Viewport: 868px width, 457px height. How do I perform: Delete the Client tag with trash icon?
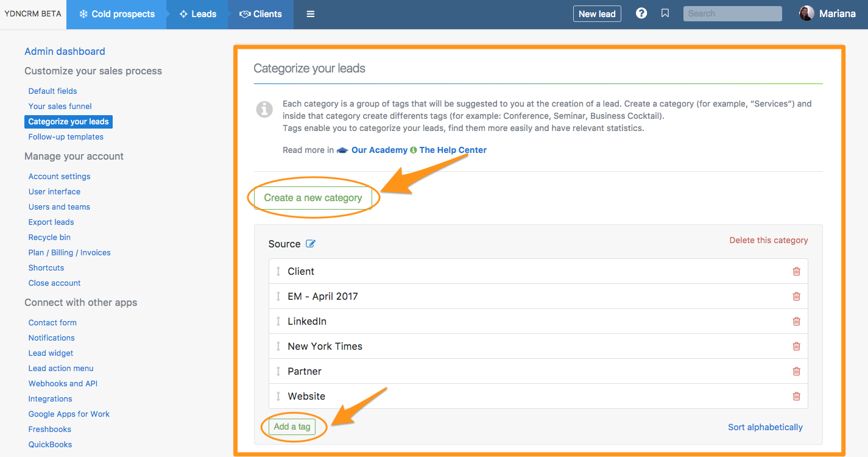click(x=796, y=271)
